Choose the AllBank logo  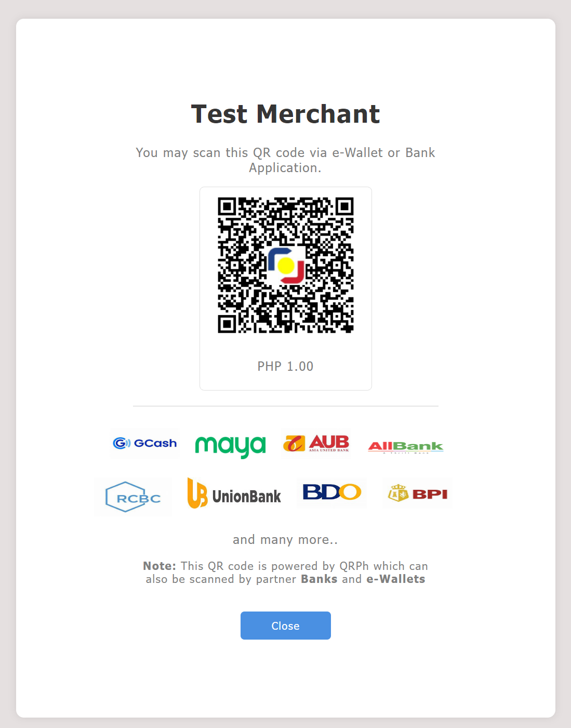tap(406, 447)
